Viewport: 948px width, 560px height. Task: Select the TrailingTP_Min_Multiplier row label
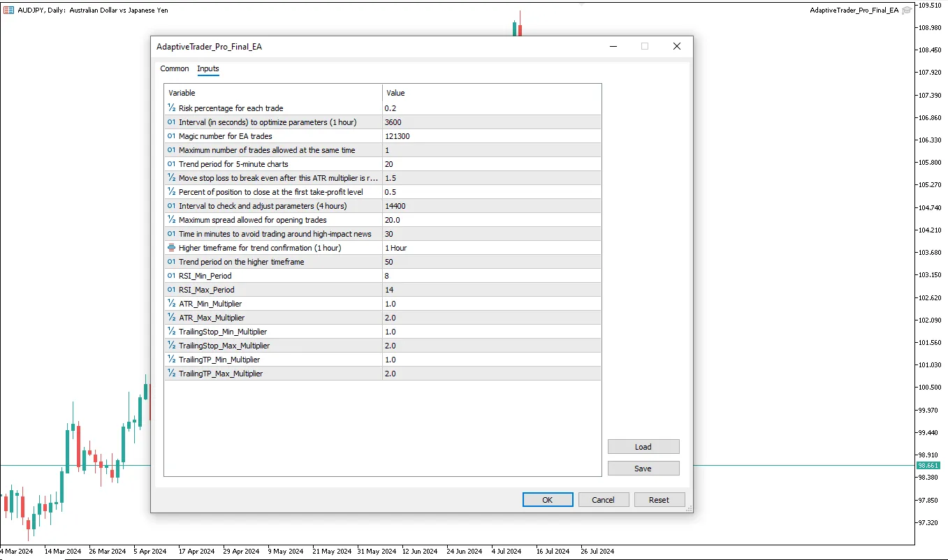[x=219, y=360]
